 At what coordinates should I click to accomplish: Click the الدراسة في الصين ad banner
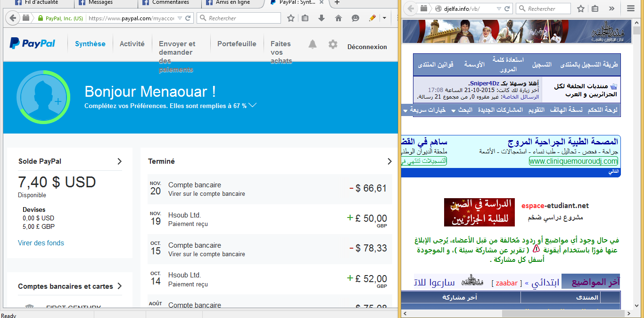(x=479, y=212)
